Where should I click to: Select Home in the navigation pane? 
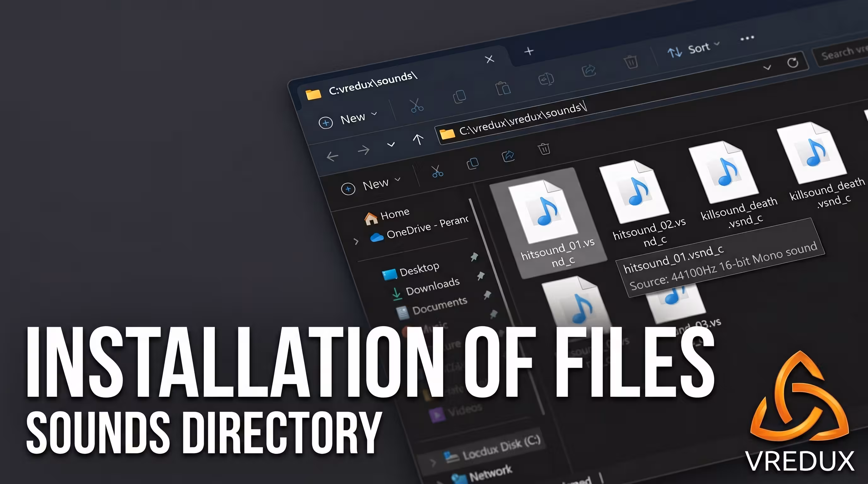(x=387, y=216)
